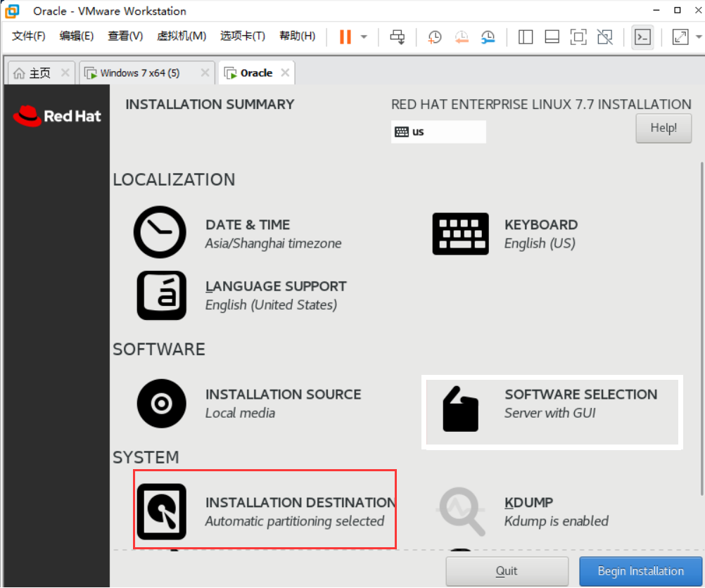Open the 帮助(H) menu

(297, 36)
